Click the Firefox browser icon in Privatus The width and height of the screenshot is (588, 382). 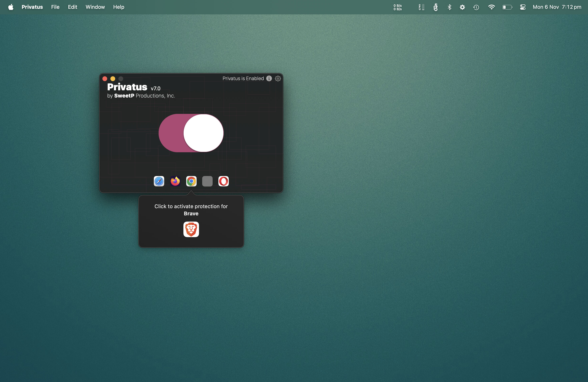click(x=175, y=181)
